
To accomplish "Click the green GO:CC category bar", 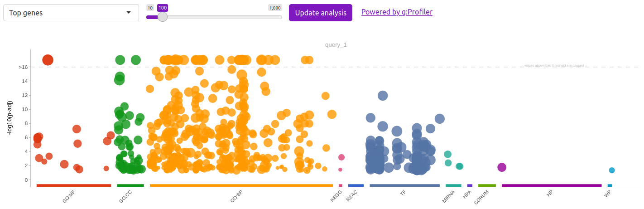I will pos(130,185).
